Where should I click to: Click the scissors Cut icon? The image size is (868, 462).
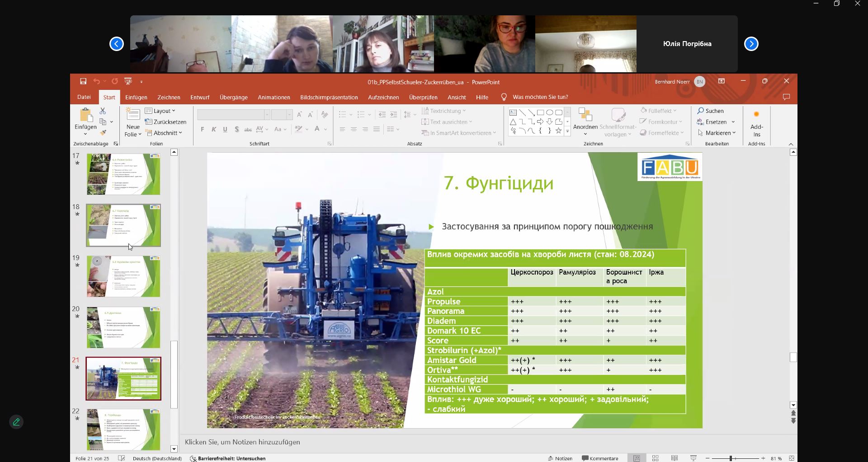103,111
